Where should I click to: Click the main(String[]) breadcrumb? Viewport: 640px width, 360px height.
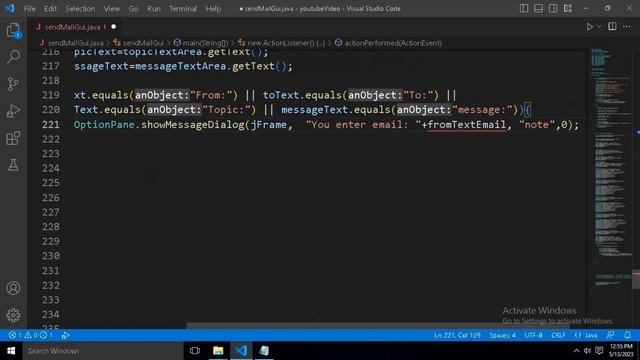[x=205, y=43]
